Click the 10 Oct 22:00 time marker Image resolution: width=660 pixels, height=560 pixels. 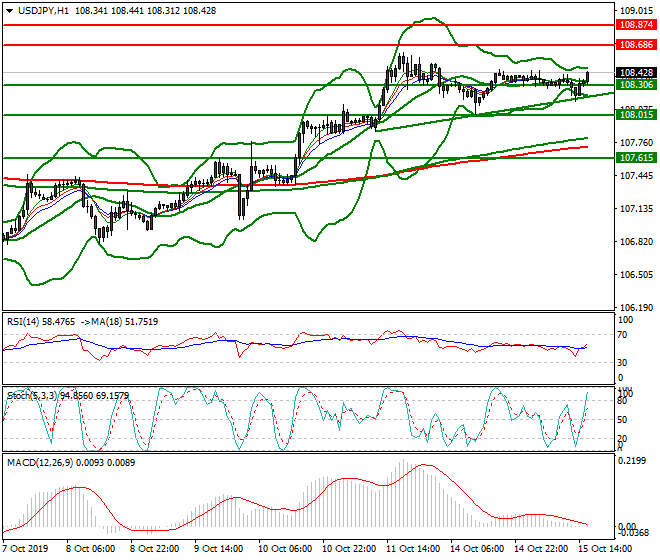(x=349, y=549)
